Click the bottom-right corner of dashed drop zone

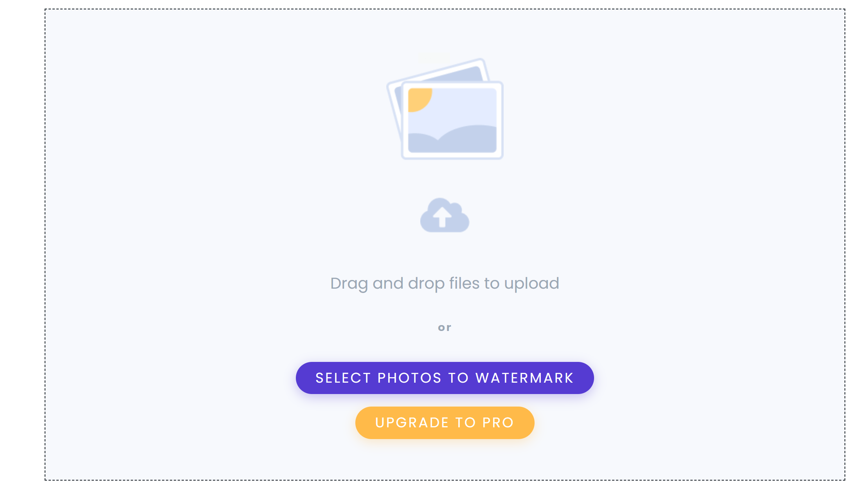[x=845, y=479]
